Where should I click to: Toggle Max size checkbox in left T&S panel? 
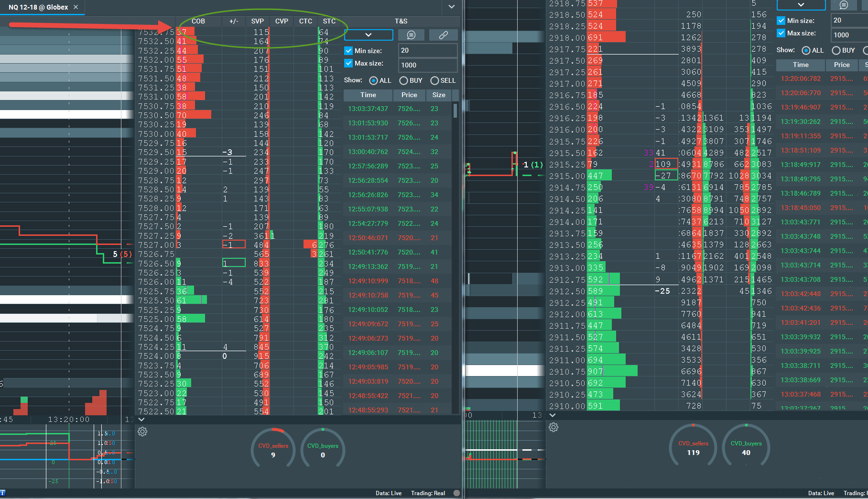[348, 63]
